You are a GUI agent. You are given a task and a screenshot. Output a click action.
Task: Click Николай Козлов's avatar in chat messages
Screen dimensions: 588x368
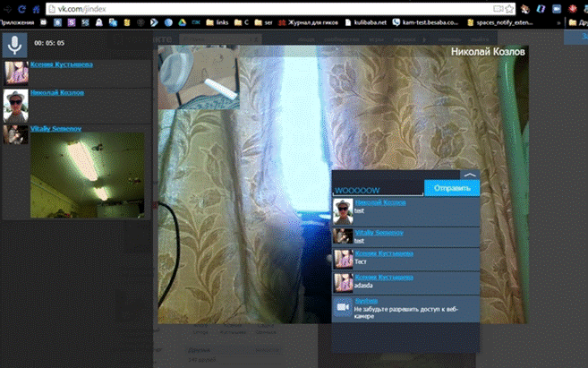tap(343, 210)
